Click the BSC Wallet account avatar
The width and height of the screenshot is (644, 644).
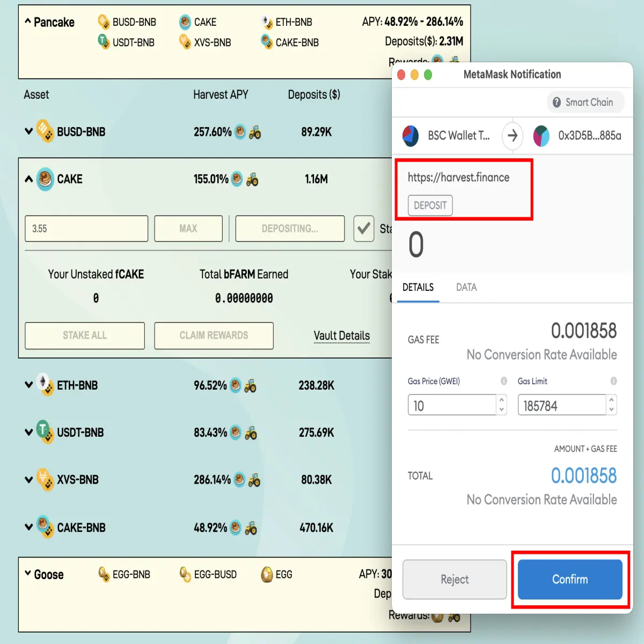tap(411, 136)
